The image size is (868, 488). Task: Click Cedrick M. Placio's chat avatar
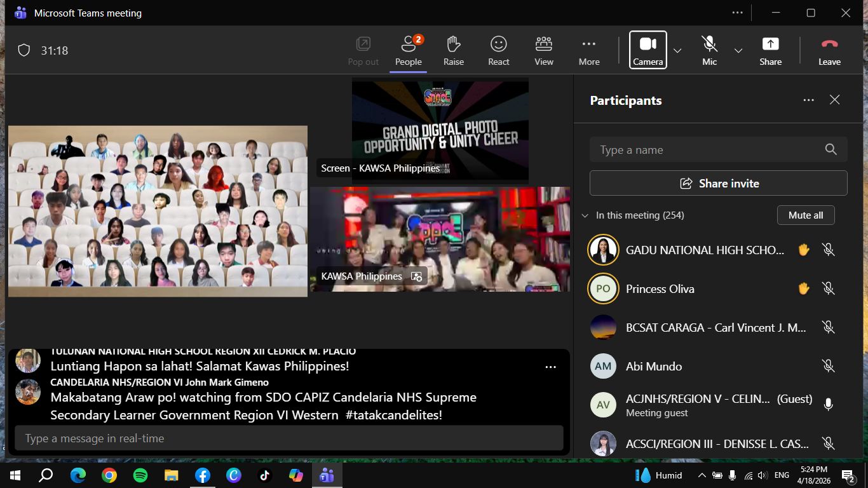[x=28, y=360]
